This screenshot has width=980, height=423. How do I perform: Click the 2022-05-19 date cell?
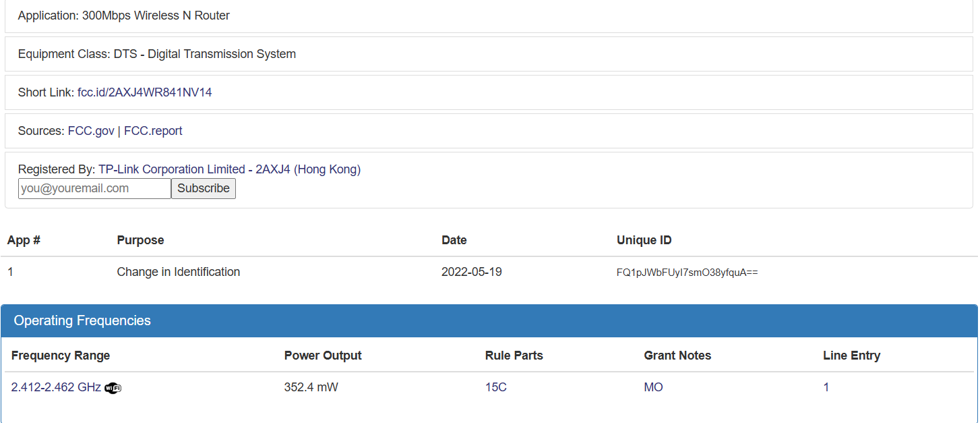tap(471, 272)
